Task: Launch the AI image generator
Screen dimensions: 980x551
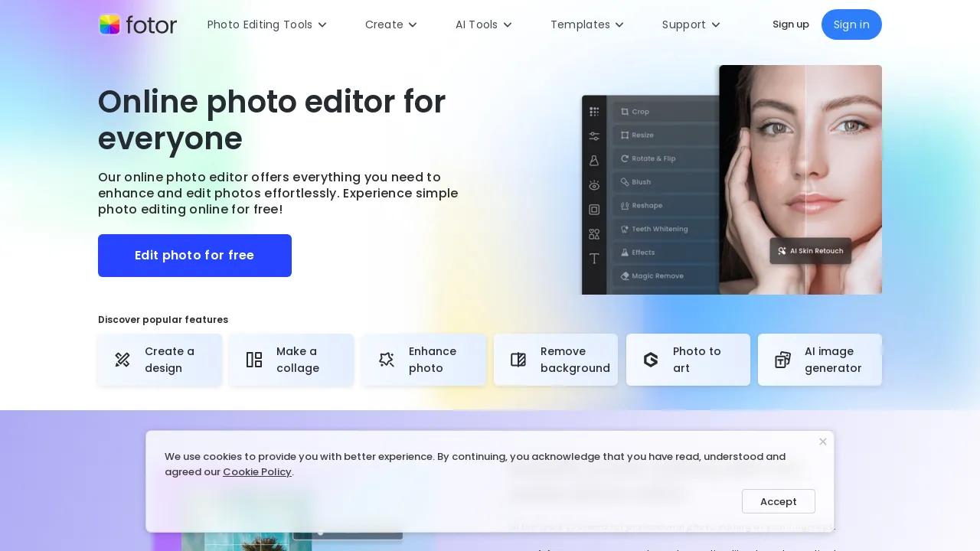Action: point(820,360)
